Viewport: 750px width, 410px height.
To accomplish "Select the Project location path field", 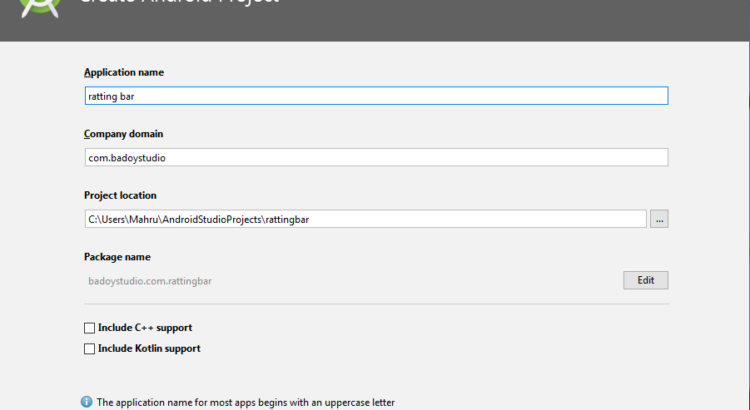I will [365, 219].
